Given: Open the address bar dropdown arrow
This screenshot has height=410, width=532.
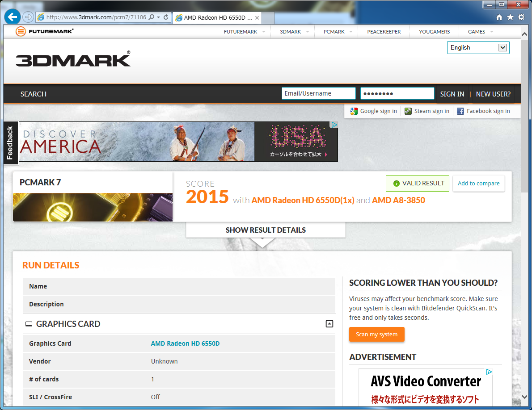Looking at the screenshot, I should (x=158, y=17).
